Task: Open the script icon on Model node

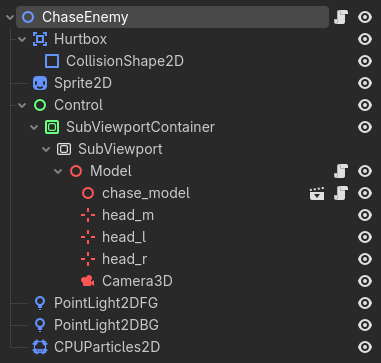Action: pos(341,171)
